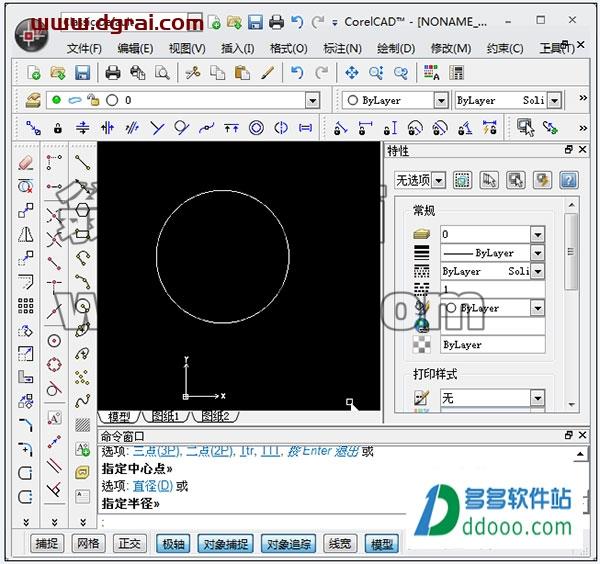Open the ByLayer color dropdown in toolbar
The width and height of the screenshot is (600, 564).
[441, 101]
